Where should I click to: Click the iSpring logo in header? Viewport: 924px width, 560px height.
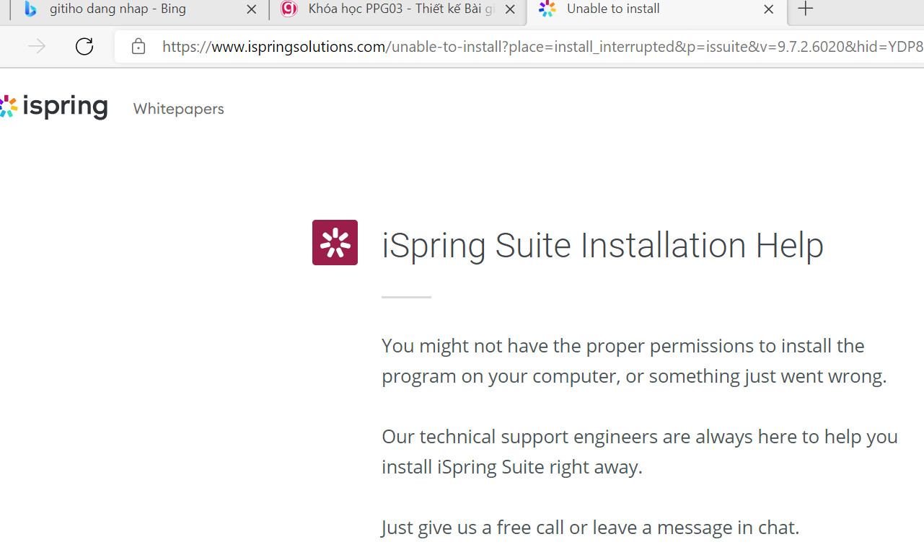(x=54, y=107)
